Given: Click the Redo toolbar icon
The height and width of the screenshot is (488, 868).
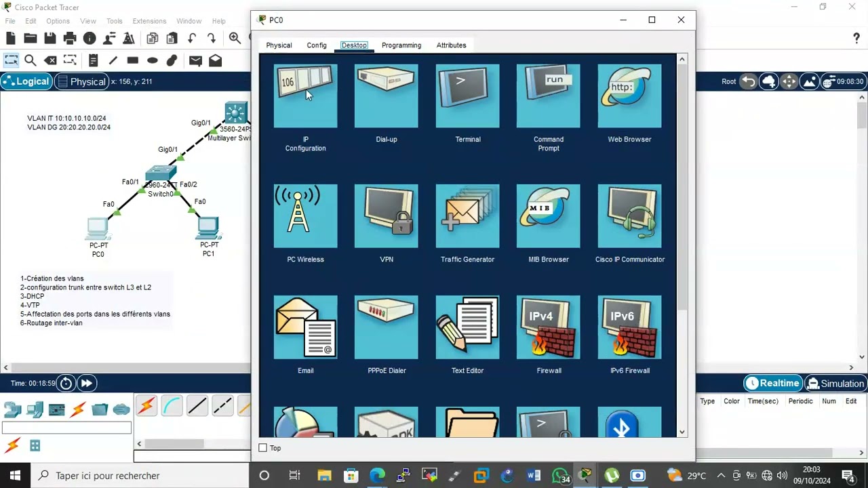Looking at the screenshot, I should click(212, 39).
